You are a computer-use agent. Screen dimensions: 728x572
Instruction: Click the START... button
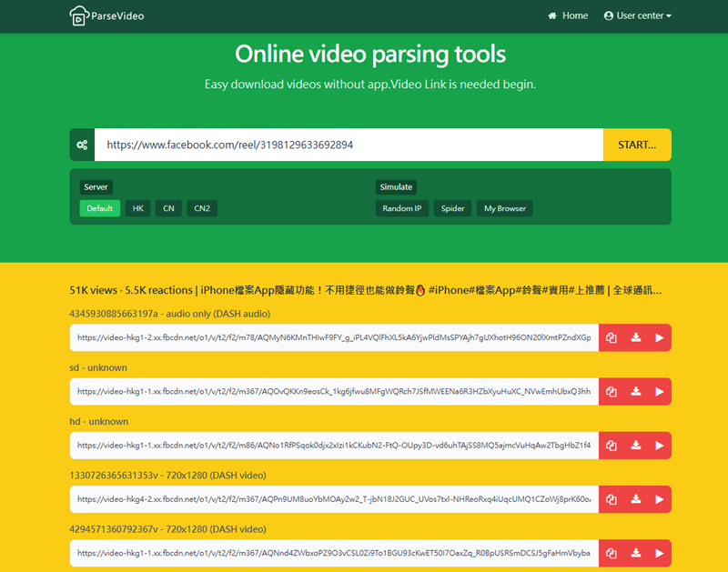[637, 145]
